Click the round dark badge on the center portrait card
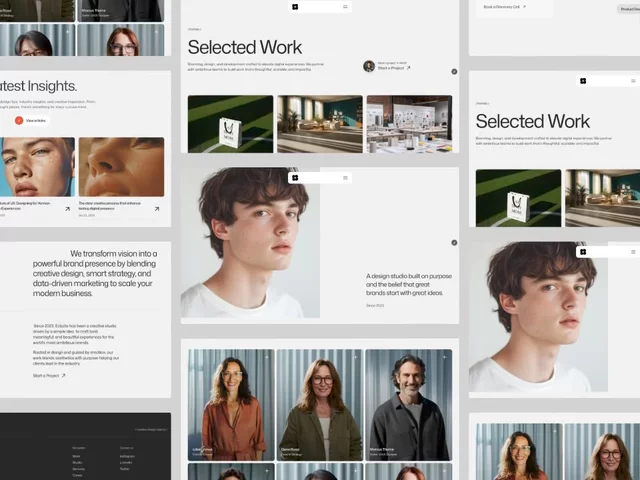Screen dimensions: 640x480 click(x=454, y=242)
